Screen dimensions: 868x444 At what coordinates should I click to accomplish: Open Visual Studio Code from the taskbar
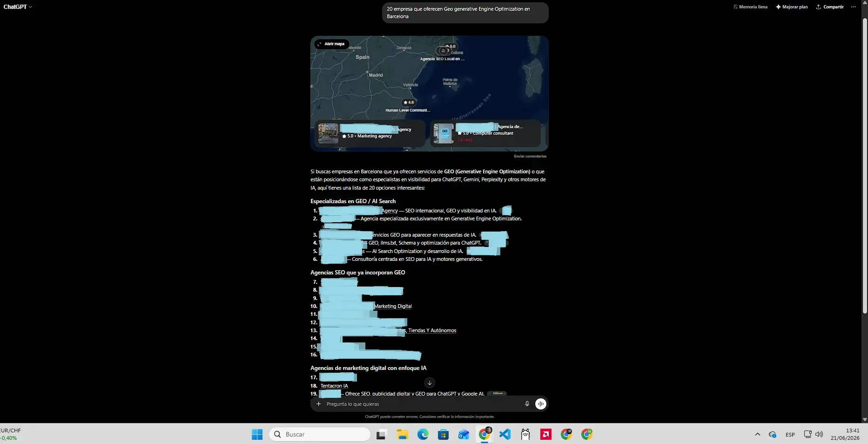click(505, 434)
